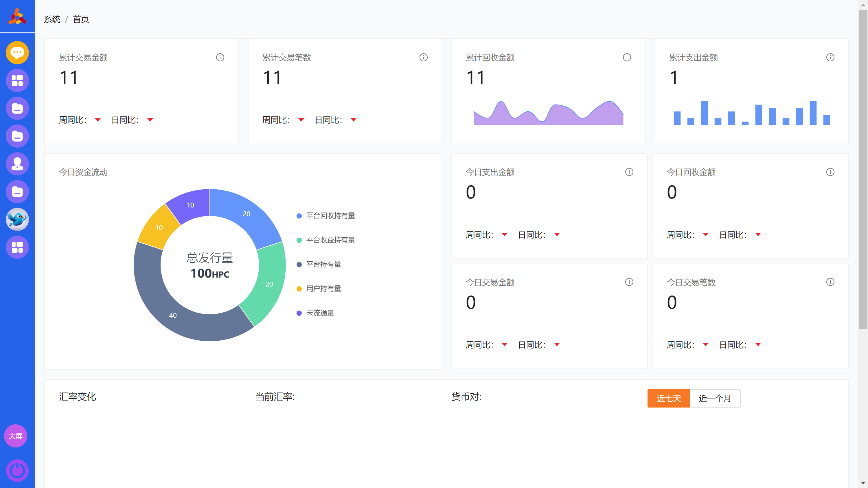868x488 pixels.
Task: Click 首页 breadcrumb item
Action: coord(81,19)
